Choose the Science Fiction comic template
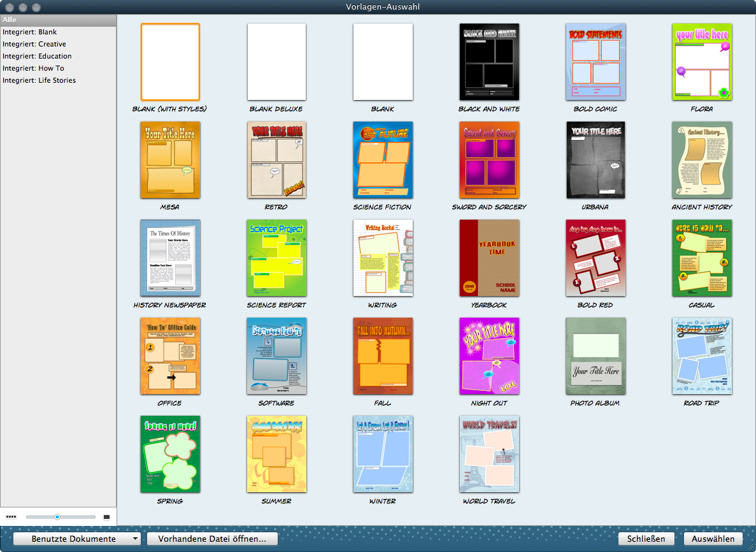Image resolution: width=756 pixels, height=552 pixels. click(383, 160)
